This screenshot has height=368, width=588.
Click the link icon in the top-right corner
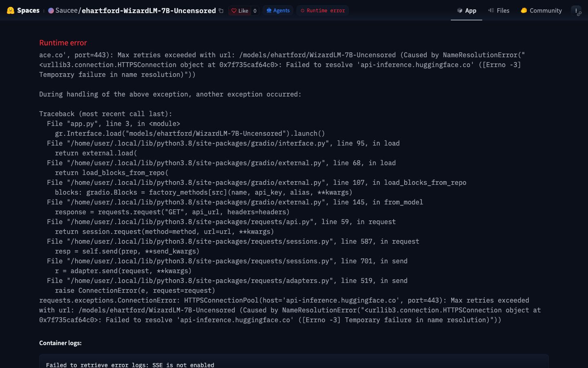click(579, 14)
